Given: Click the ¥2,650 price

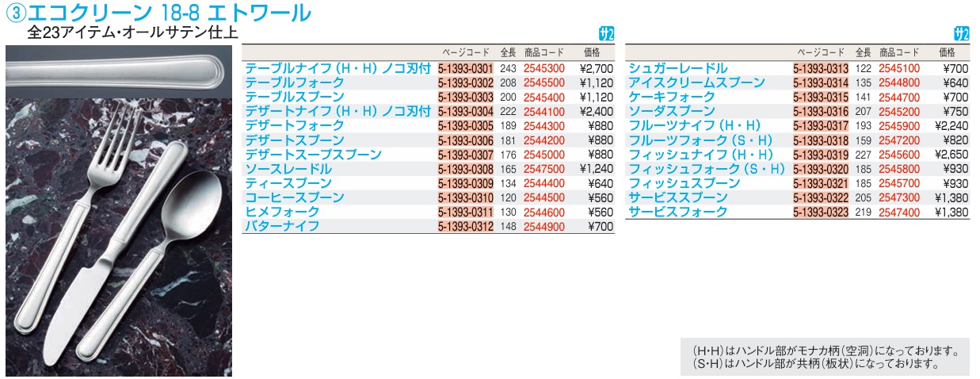Looking at the screenshot, I should click(951, 155).
